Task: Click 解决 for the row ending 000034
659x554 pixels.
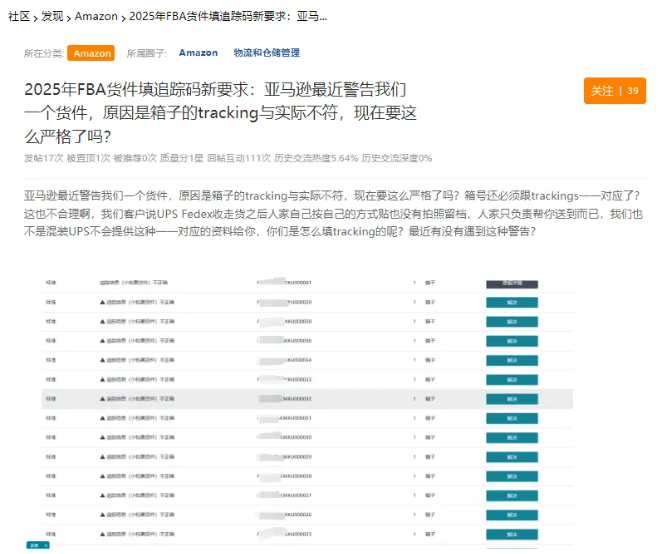Action: (512, 361)
